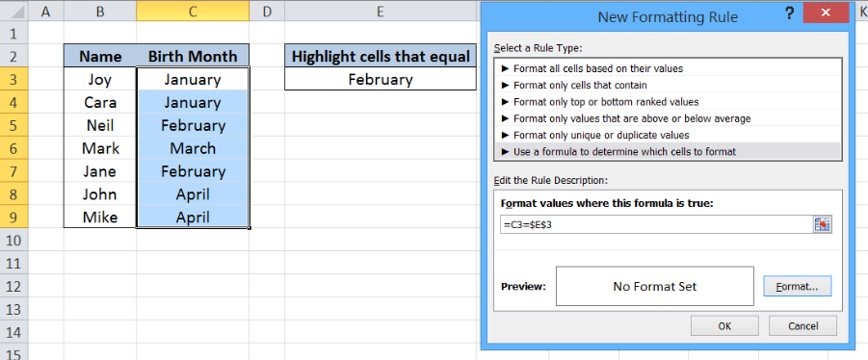Select row 3 header
This screenshot has width=868, height=360.
(13, 79)
